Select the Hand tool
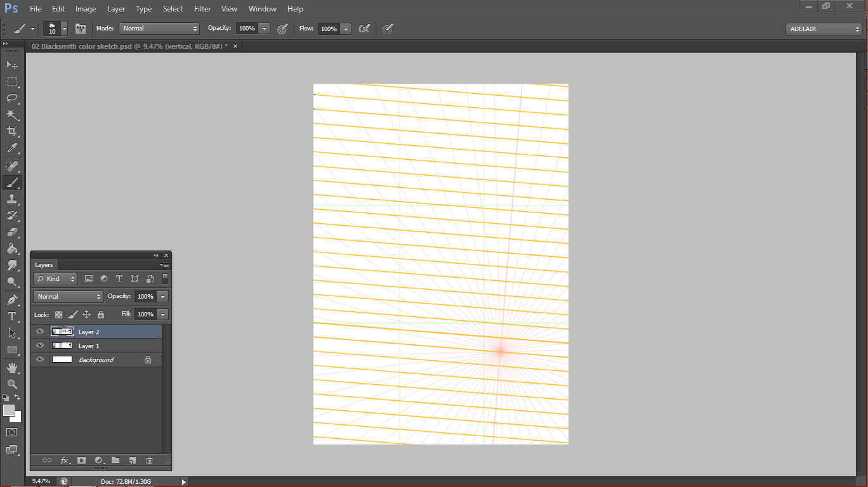This screenshot has height=487, width=868. coord(12,368)
